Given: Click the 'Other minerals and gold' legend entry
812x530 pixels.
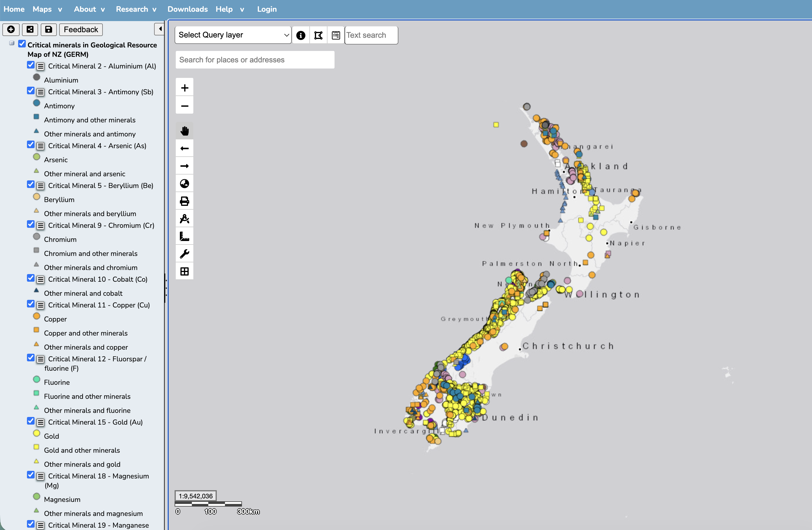Looking at the screenshot, I should (82, 464).
